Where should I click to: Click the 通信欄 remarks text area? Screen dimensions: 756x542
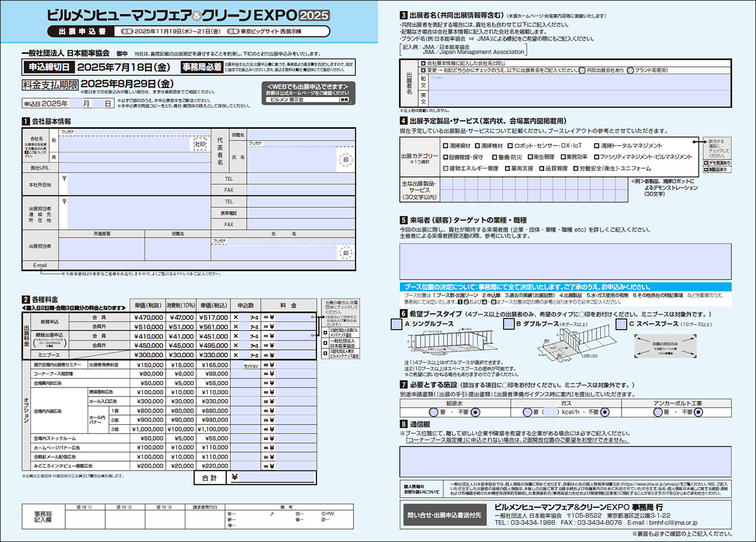(x=565, y=462)
